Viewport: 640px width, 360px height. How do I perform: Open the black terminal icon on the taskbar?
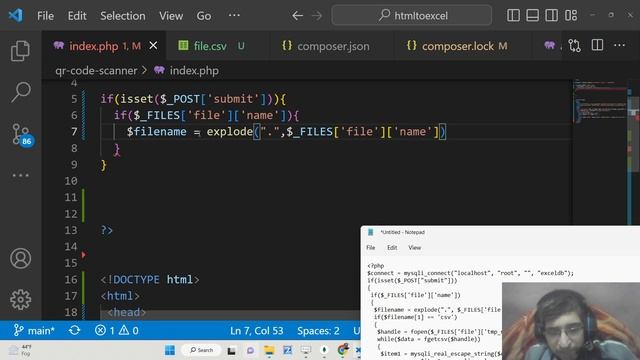point(231,351)
